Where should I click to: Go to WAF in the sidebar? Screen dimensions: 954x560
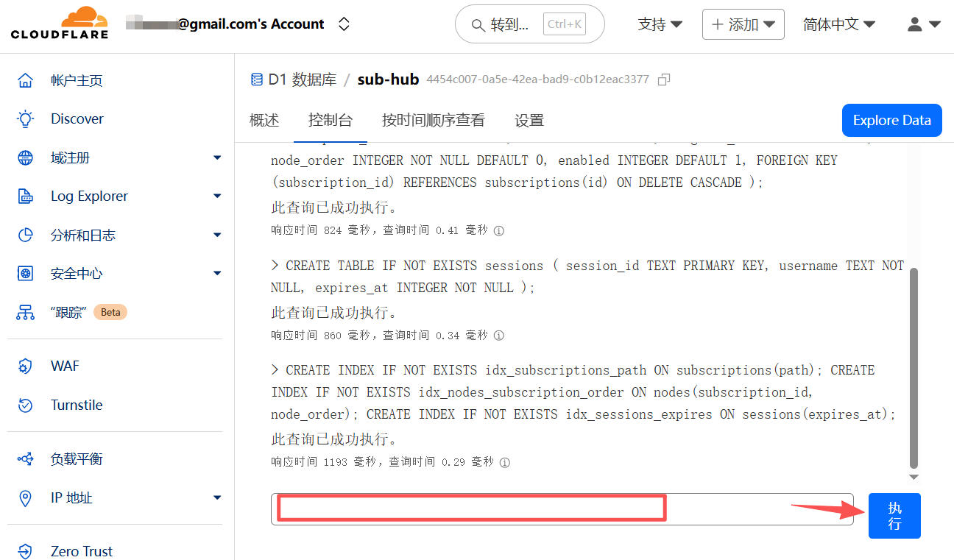[65, 366]
